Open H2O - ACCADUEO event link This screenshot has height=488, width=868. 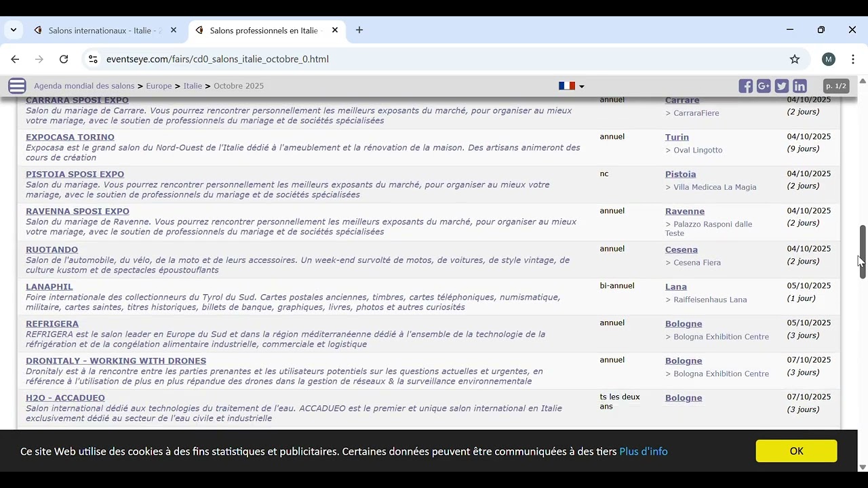click(65, 398)
